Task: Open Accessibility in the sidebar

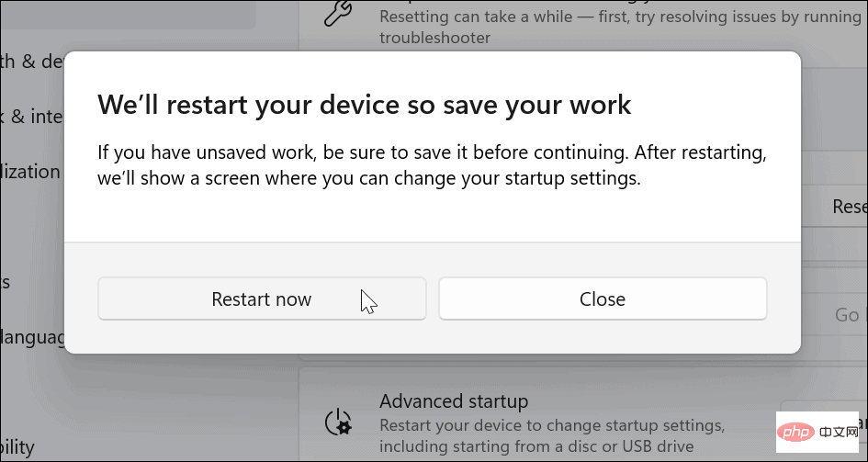Action: 17,447
